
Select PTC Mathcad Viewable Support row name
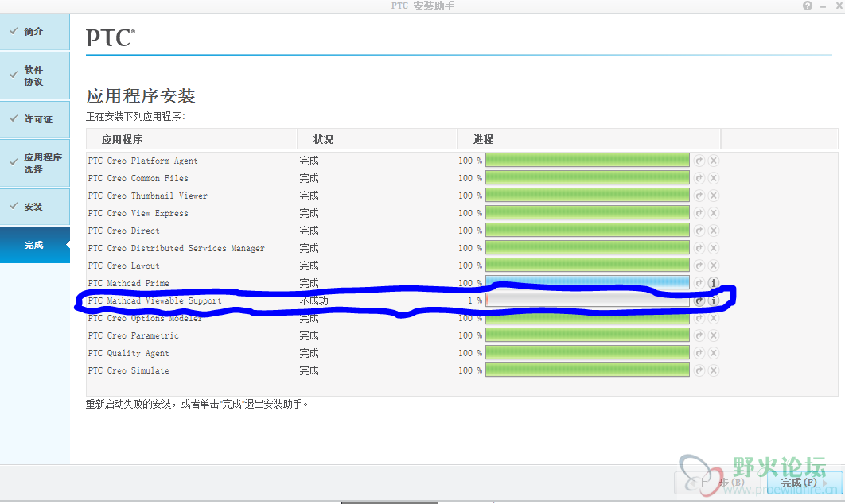tap(154, 301)
